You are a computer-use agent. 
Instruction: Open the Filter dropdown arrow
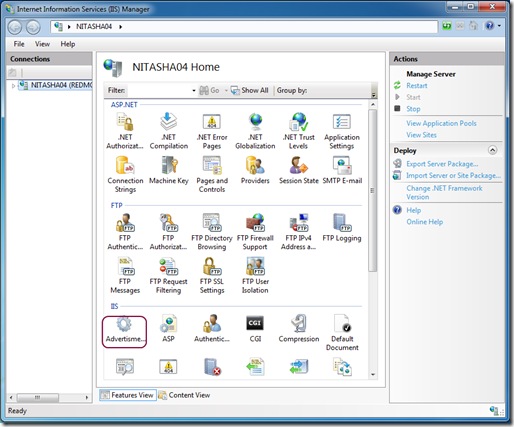coord(194,90)
